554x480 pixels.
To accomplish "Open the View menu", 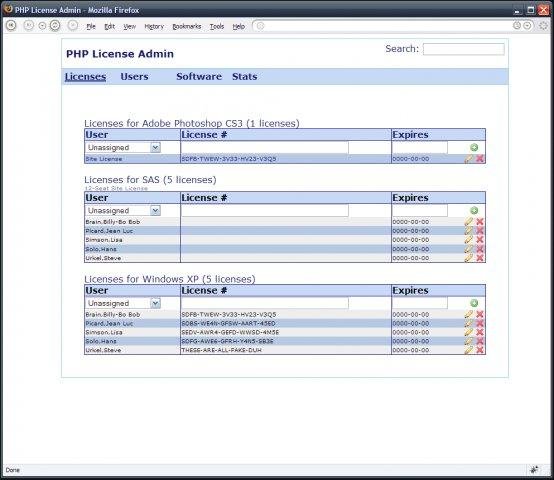I will (130, 26).
